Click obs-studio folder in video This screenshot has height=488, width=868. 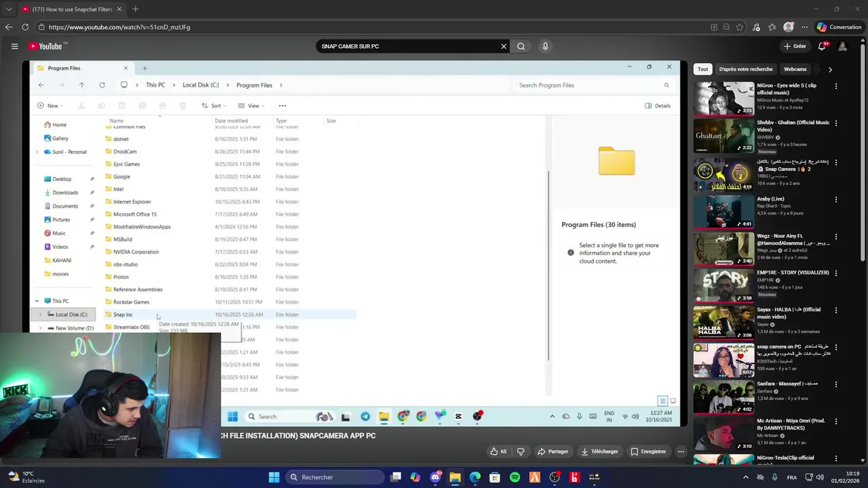(125, 264)
